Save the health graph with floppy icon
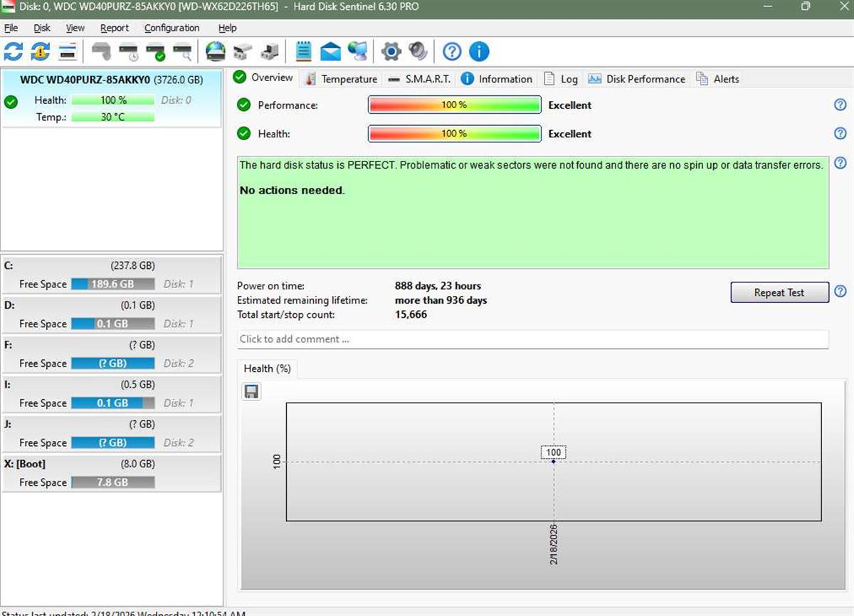This screenshot has width=854, height=616. 251,392
